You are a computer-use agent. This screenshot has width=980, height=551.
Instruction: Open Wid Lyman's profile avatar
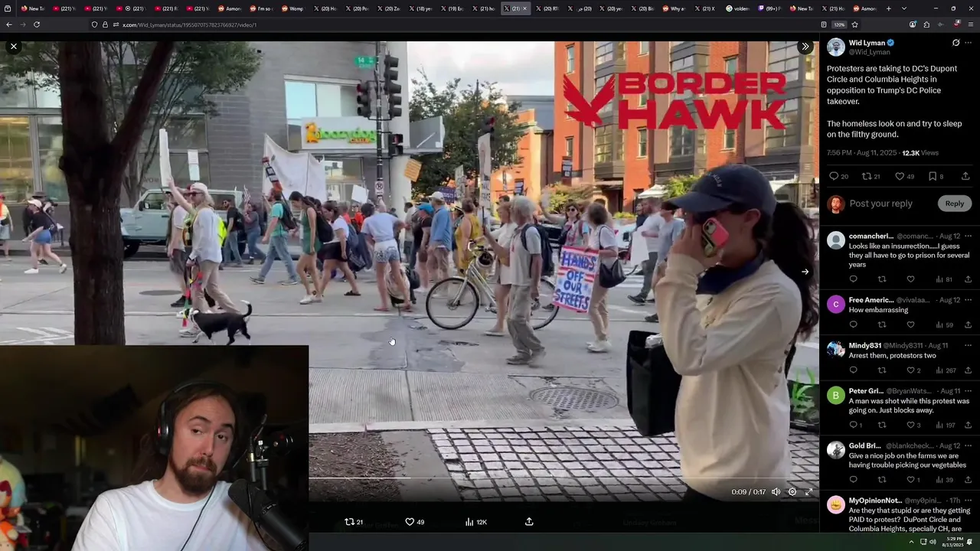pos(836,47)
